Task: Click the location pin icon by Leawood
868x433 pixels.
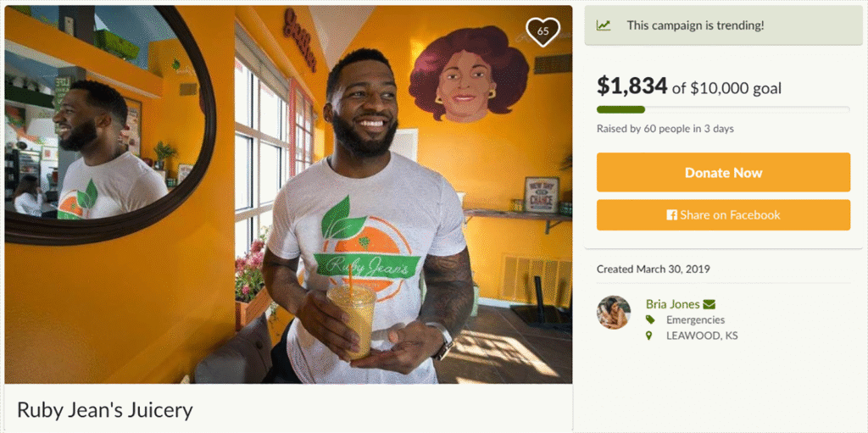Action: 650,336
